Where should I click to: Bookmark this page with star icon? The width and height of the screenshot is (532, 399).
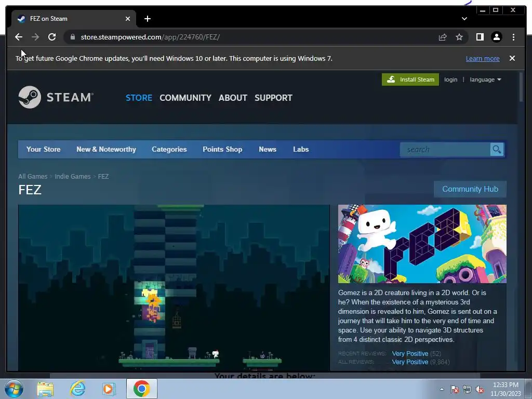coord(459,37)
